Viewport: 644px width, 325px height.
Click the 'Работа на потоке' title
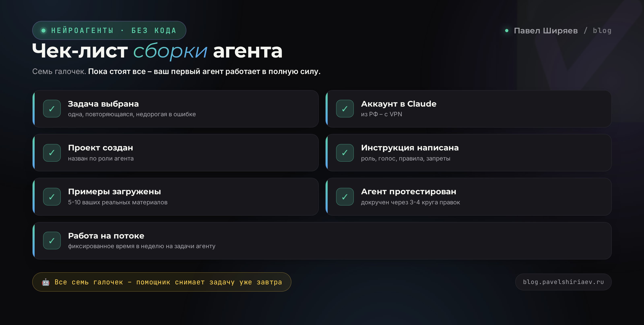tap(106, 236)
